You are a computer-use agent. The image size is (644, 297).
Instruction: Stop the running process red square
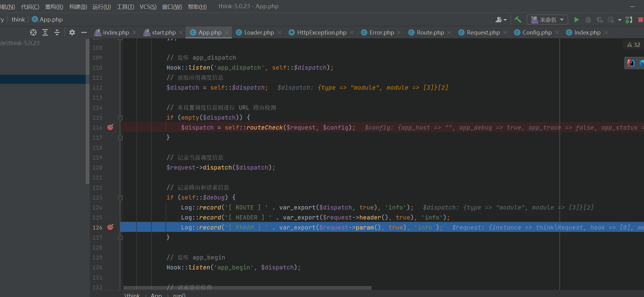641,20
